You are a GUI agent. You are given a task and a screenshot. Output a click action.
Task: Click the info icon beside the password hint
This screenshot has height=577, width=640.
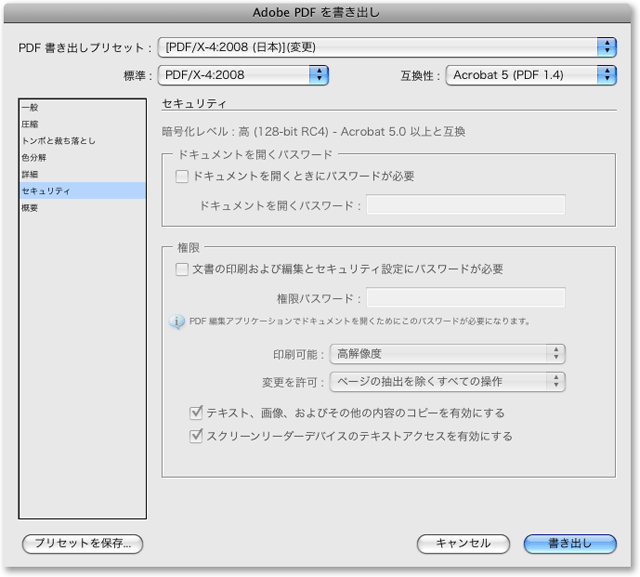click(177, 322)
